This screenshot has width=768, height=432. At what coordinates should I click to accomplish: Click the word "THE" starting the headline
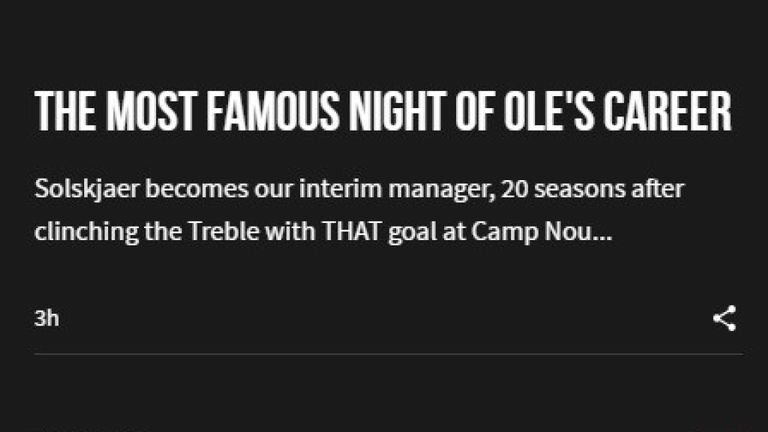62,112
